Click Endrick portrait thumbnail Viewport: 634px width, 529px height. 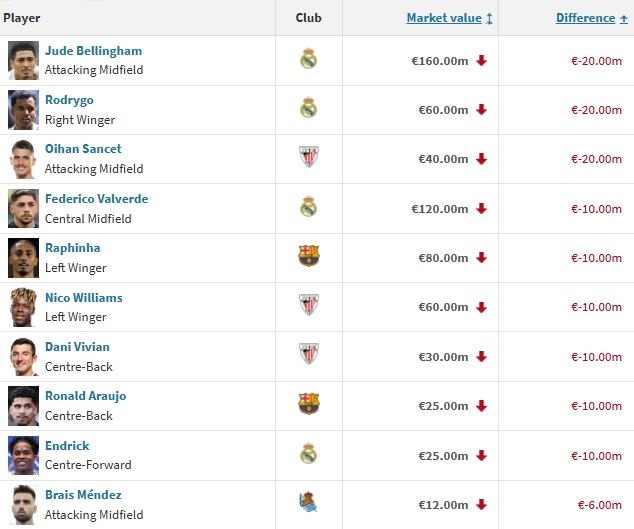click(x=23, y=454)
